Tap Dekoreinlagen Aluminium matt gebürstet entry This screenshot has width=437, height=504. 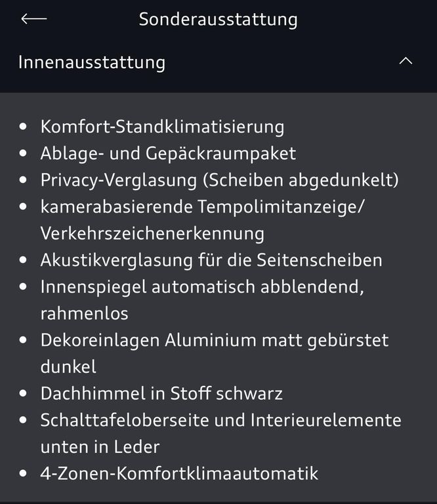215,341
